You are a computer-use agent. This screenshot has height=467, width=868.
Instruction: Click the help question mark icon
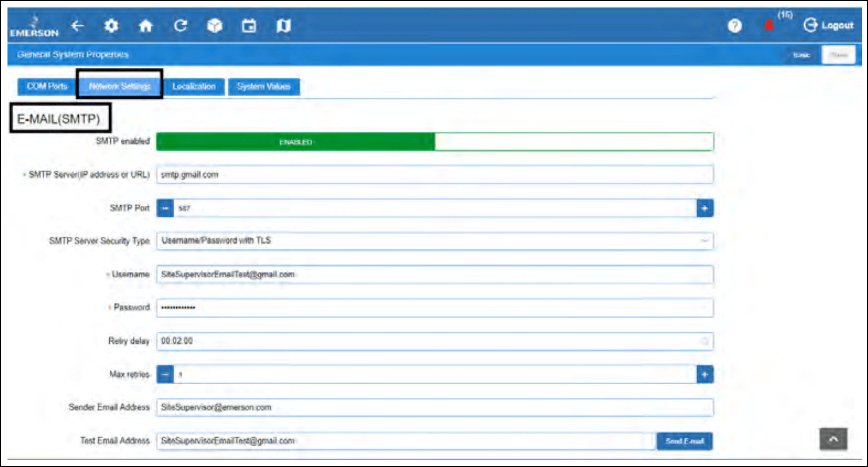734,26
